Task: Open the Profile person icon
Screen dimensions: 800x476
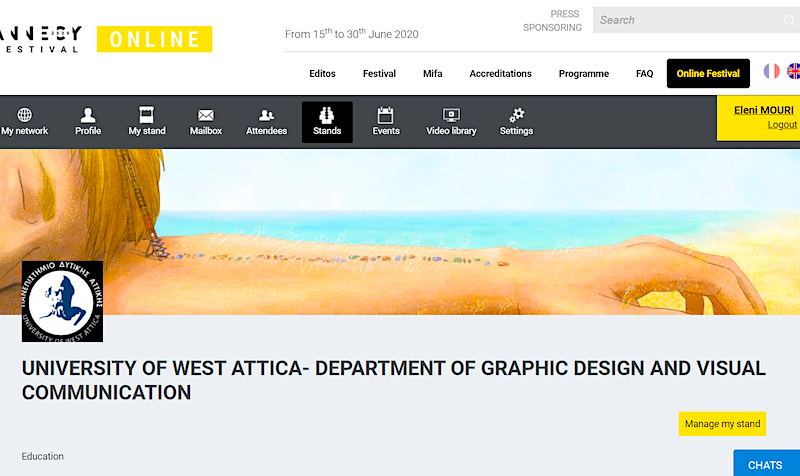Action: [x=88, y=115]
